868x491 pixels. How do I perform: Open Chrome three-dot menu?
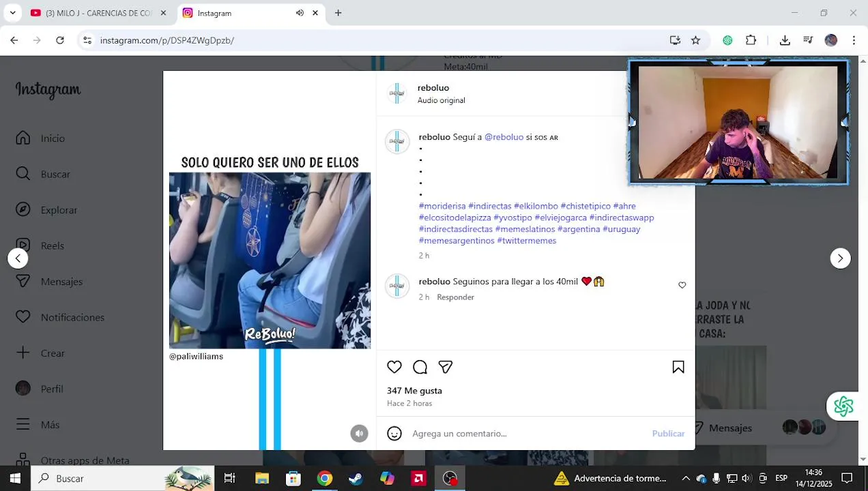tap(854, 40)
